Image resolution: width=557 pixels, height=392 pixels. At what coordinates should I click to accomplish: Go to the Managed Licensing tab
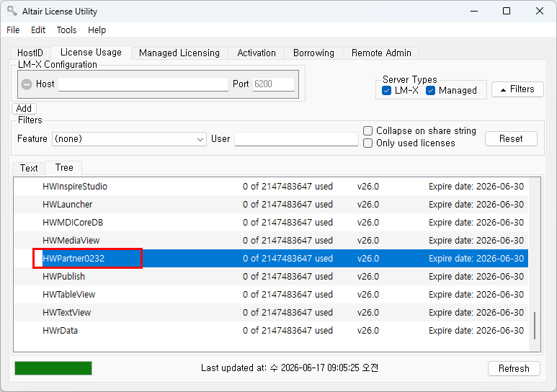click(179, 53)
